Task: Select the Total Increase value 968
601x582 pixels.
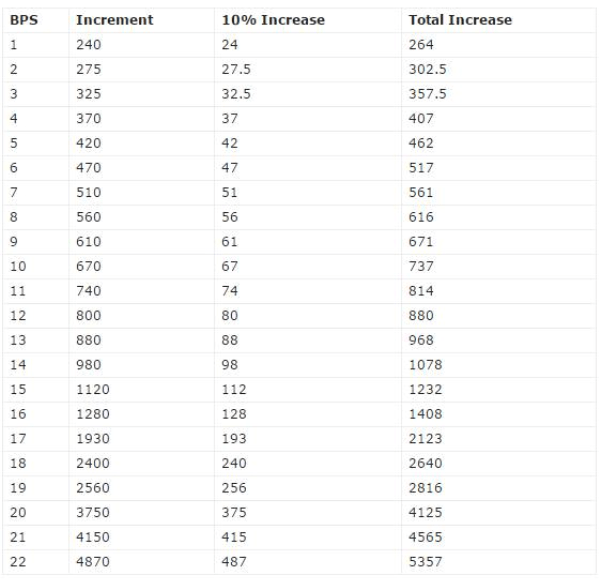Action: tap(421, 340)
